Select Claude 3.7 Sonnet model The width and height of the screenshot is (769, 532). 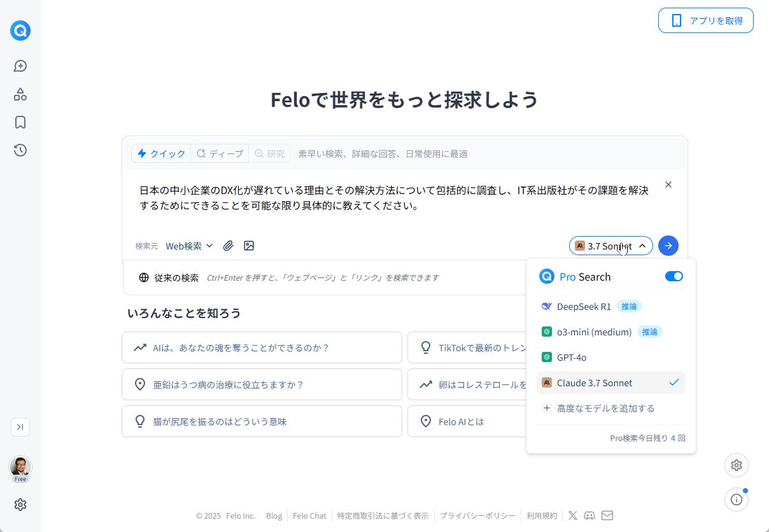tap(611, 383)
